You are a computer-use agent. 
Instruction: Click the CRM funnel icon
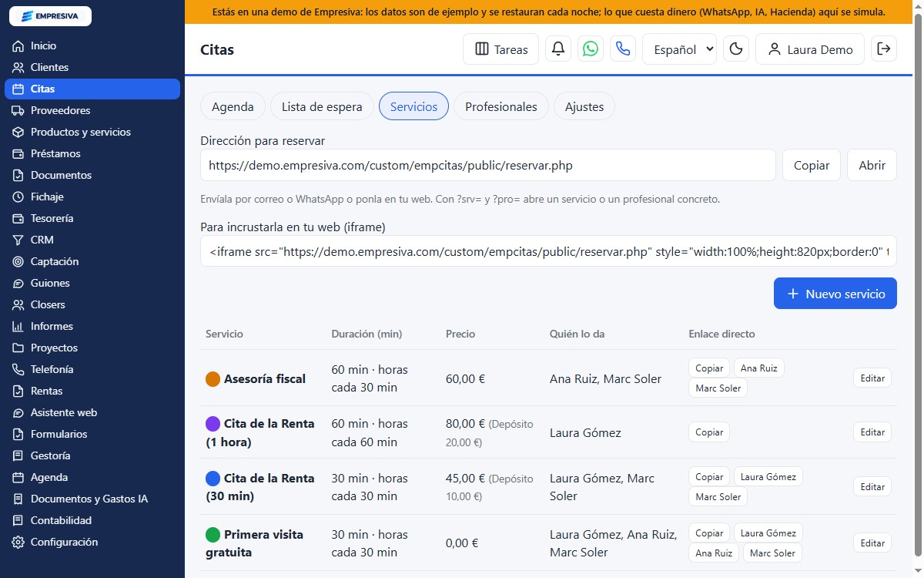18,240
